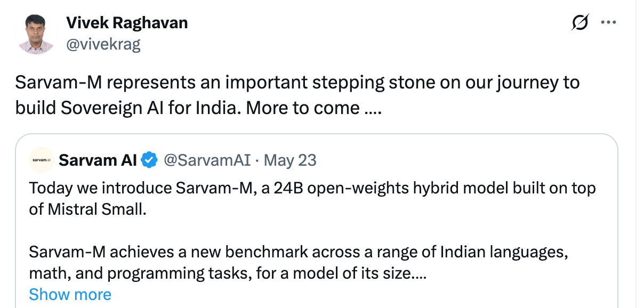Viewport: 644px width, 308px height.
Task: Click the blue verified badge beside Sarvam AI
Action: (x=150, y=160)
